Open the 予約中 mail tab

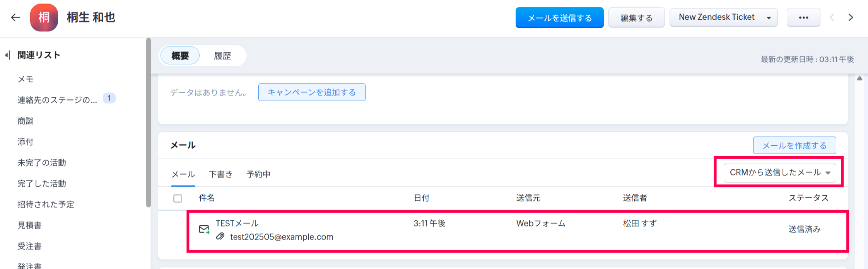tap(258, 174)
